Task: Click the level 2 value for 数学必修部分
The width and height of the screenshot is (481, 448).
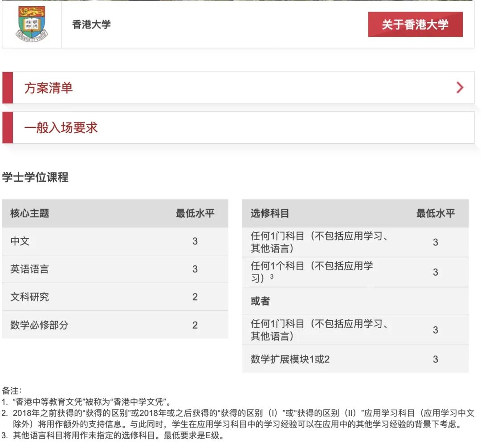Action: click(195, 325)
